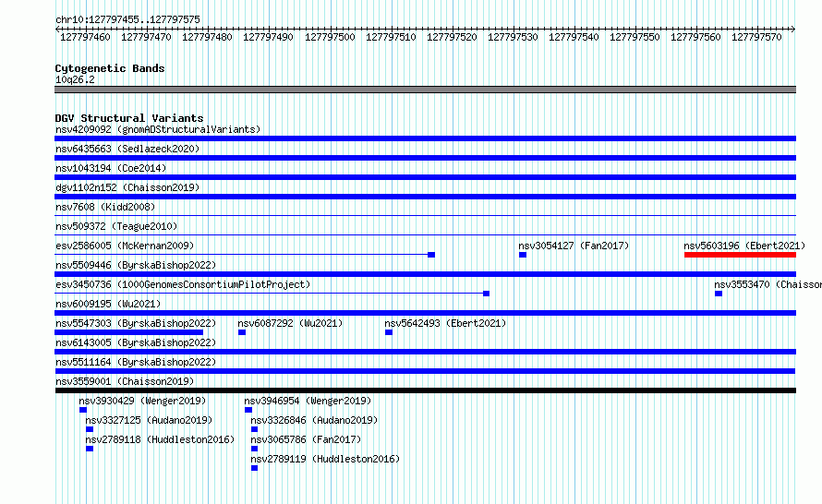The width and height of the screenshot is (822, 504).
Task: Open nsv3946954 Wenger2019 label
Action: point(308,401)
